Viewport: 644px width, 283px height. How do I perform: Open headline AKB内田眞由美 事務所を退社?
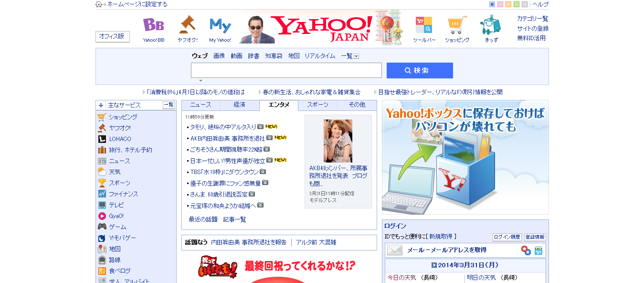click(227, 138)
